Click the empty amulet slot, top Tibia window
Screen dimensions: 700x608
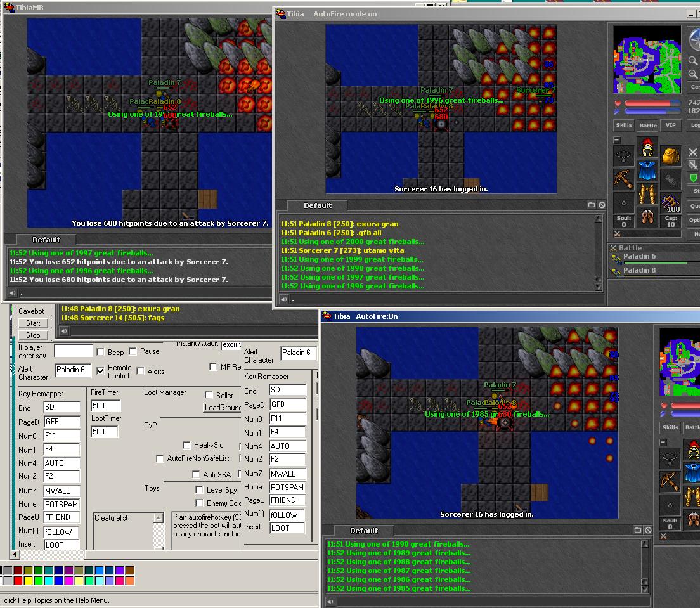tap(624, 156)
